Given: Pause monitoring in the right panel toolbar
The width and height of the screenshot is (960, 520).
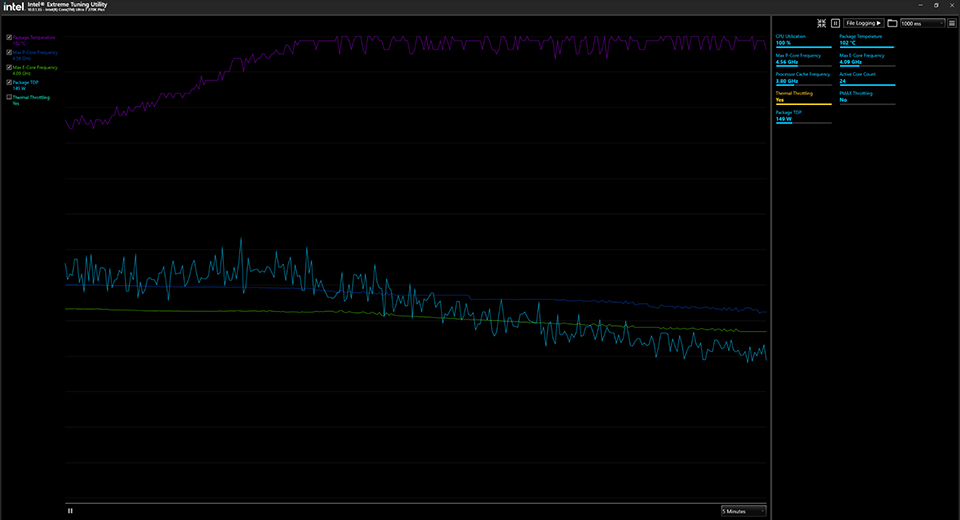Looking at the screenshot, I should [x=835, y=23].
